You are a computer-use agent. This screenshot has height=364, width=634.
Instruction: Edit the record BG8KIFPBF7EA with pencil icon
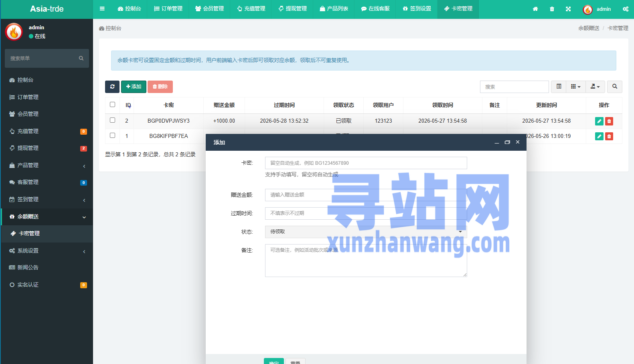click(x=599, y=136)
